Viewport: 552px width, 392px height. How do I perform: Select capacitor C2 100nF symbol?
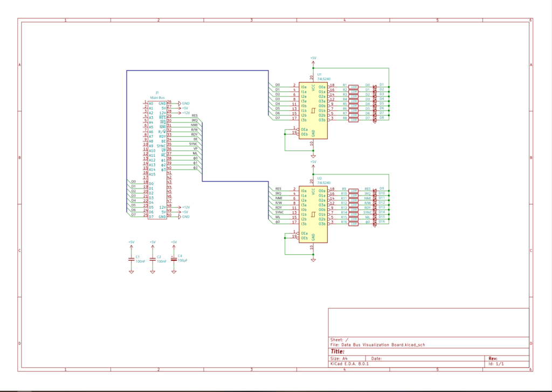tap(153, 259)
